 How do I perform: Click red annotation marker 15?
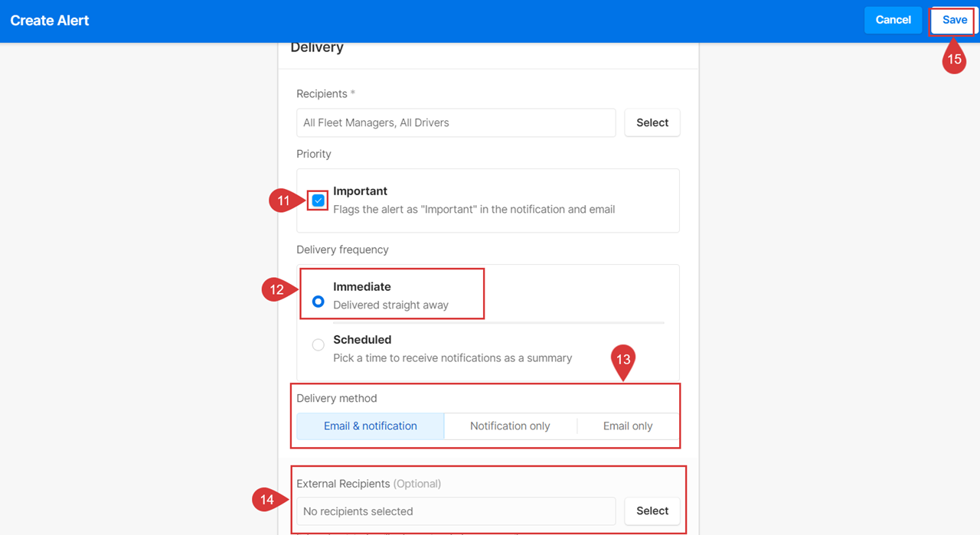click(953, 58)
